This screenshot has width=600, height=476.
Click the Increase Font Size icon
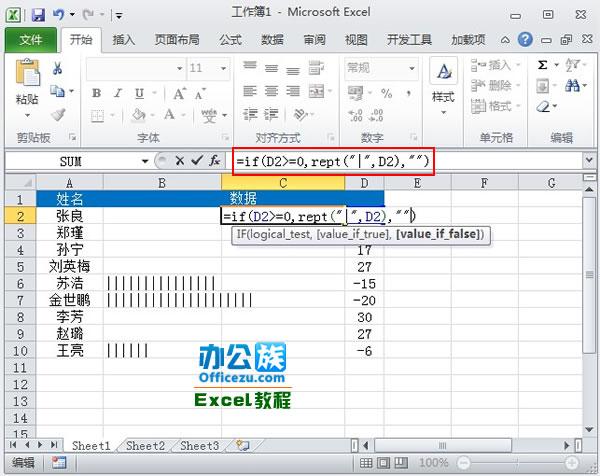tap(179, 93)
